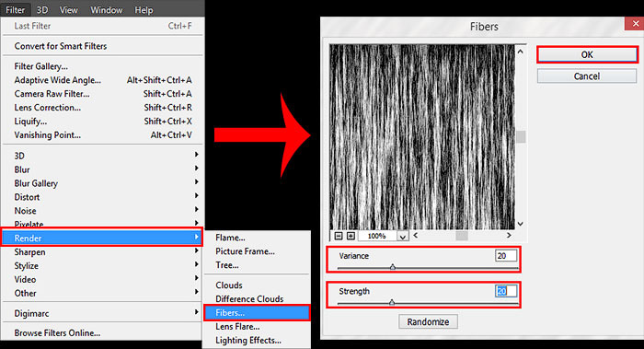Open Camera Raw Filter...

tap(103, 94)
